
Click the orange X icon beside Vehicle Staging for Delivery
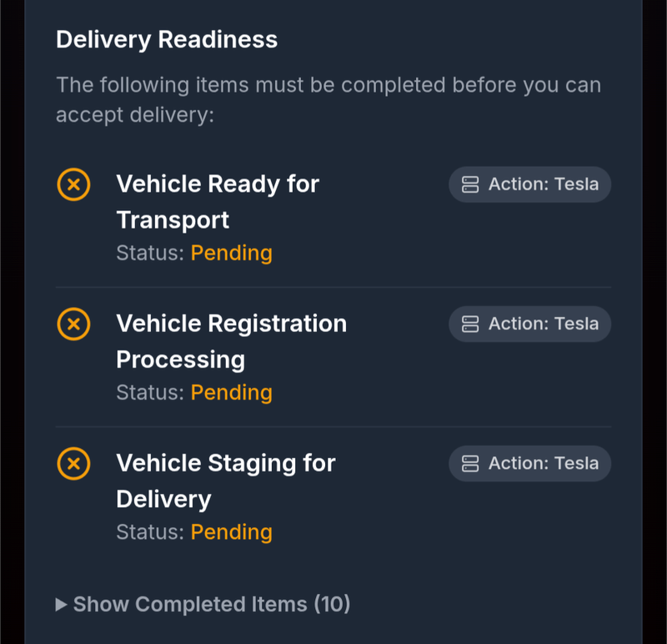click(73, 463)
